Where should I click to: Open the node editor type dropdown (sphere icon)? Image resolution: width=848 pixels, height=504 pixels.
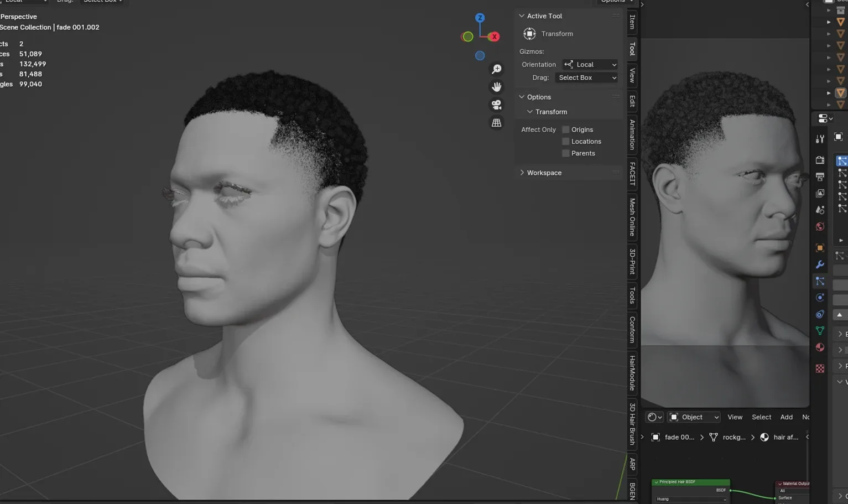click(654, 417)
